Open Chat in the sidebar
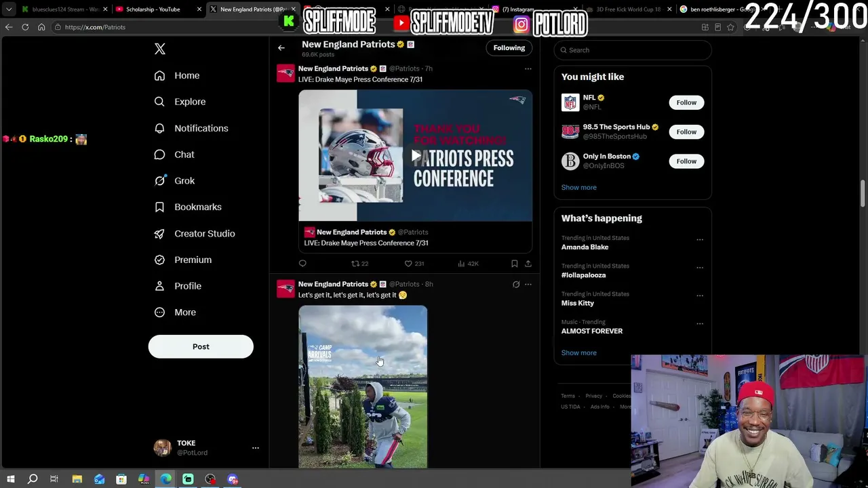This screenshot has width=868, height=488. click(175, 155)
